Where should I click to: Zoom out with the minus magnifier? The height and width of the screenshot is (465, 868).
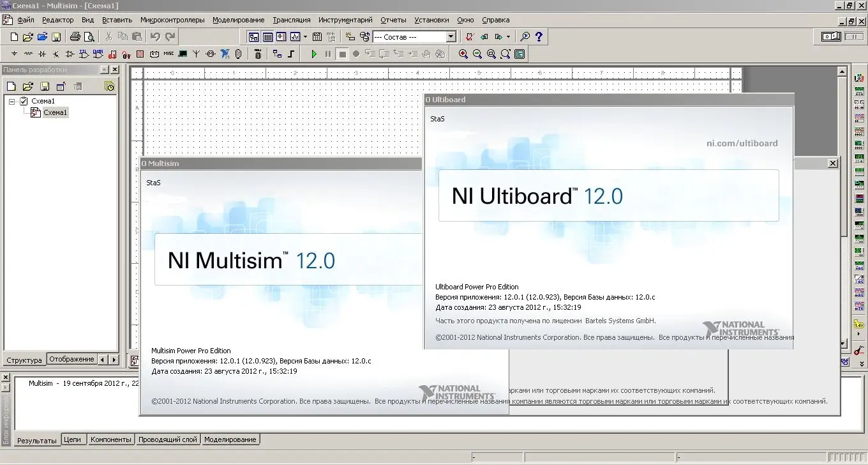point(477,54)
